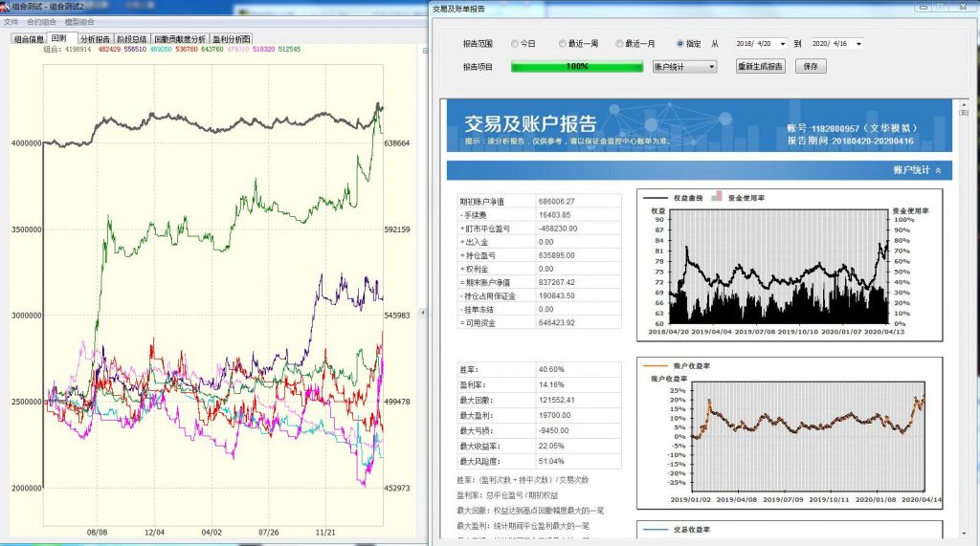
Task: Click the 账号:1182800957 text in banner
Action: tap(851, 128)
